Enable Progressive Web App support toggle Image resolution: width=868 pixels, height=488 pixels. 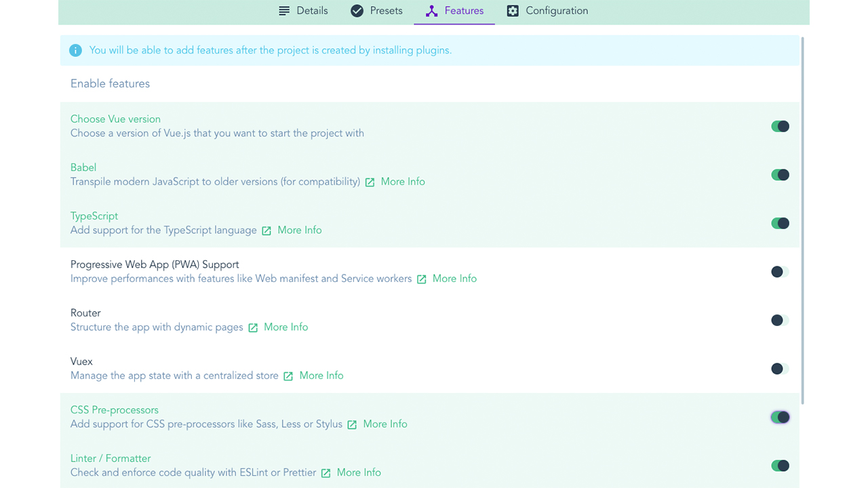point(780,272)
